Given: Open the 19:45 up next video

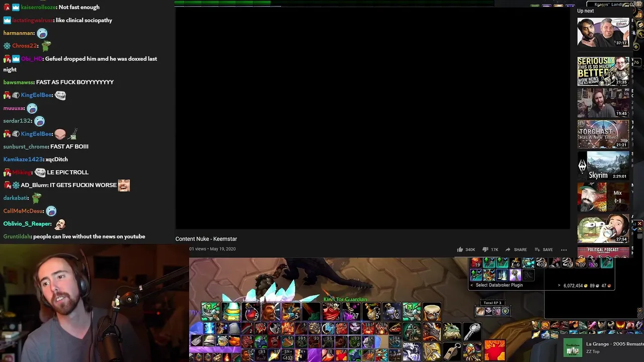Looking at the screenshot, I should 603,103.
